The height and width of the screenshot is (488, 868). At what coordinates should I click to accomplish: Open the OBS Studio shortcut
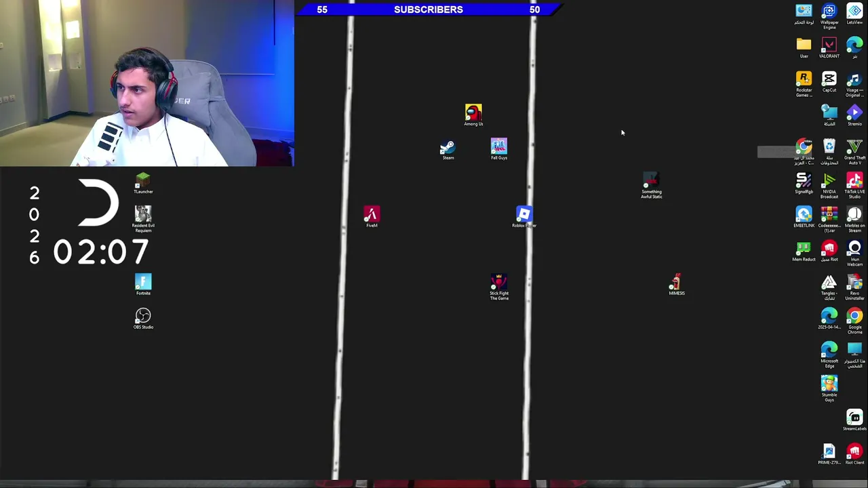click(x=143, y=319)
